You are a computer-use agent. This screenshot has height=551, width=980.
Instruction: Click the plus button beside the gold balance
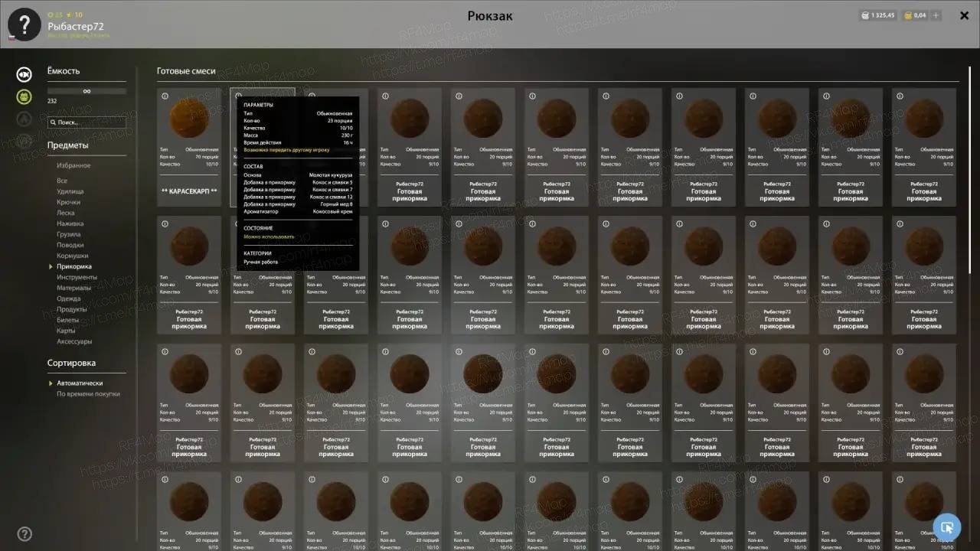click(936, 15)
